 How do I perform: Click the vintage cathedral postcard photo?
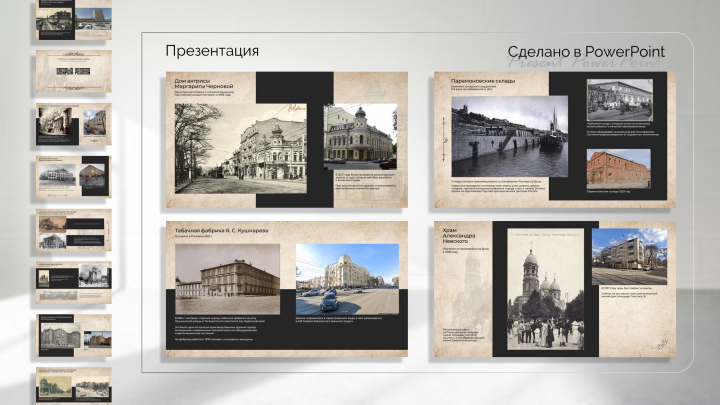[x=546, y=289]
